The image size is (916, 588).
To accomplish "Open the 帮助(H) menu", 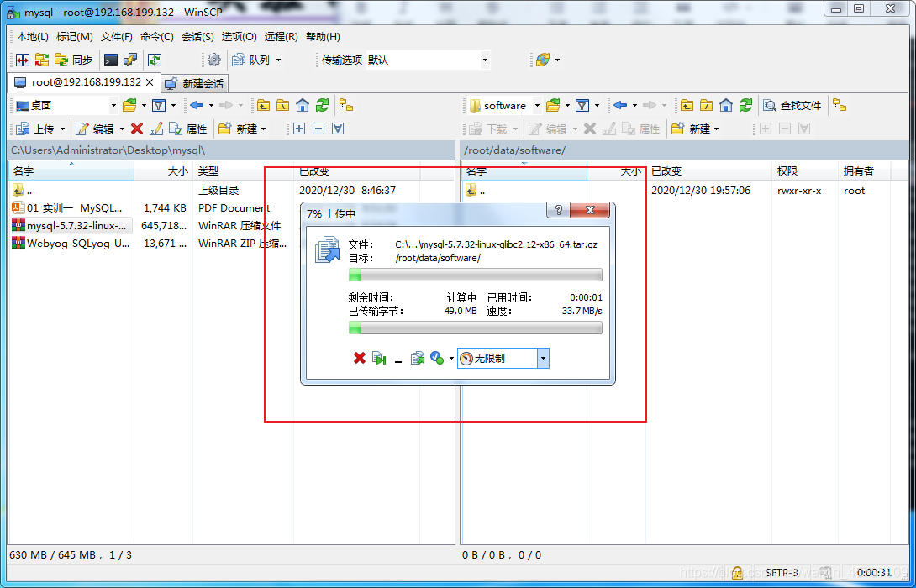I will tap(323, 37).
